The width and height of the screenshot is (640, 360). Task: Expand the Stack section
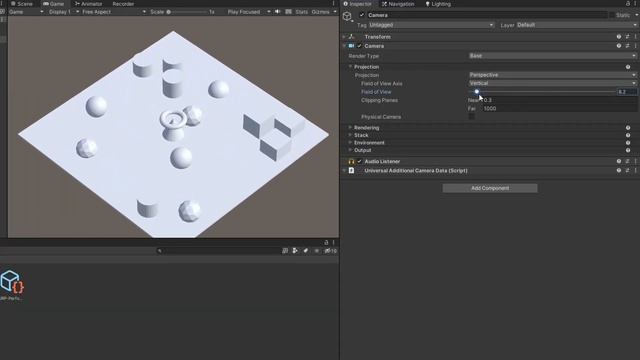350,135
